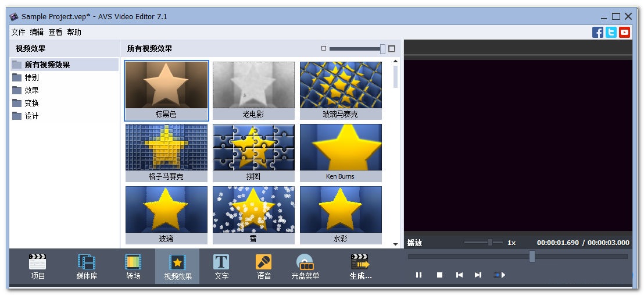
Task: Choose the Ken Burns effect
Action: 341,152
